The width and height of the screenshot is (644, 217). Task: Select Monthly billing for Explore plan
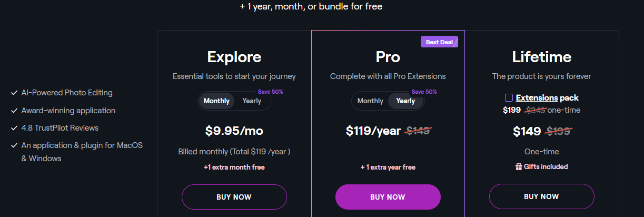pyautogui.click(x=216, y=101)
